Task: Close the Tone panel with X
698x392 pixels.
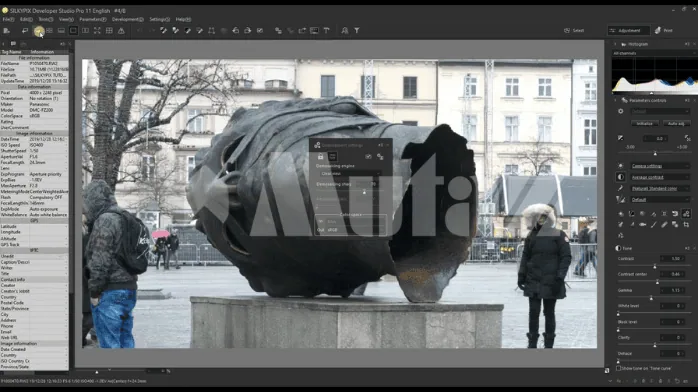Action: 694,248
